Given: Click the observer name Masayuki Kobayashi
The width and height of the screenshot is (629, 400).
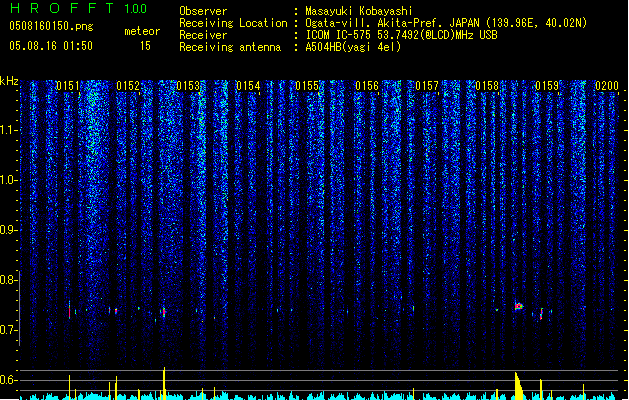Looking at the screenshot, I should pyautogui.click(x=359, y=11).
